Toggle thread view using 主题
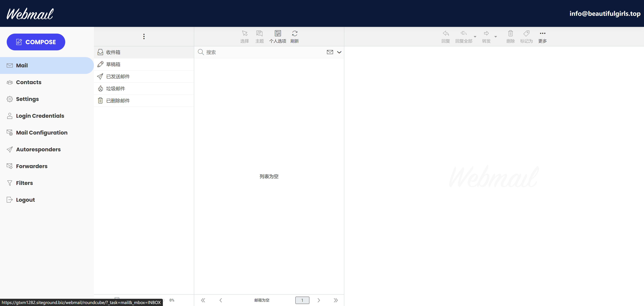The width and height of the screenshot is (644, 306). [259, 36]
